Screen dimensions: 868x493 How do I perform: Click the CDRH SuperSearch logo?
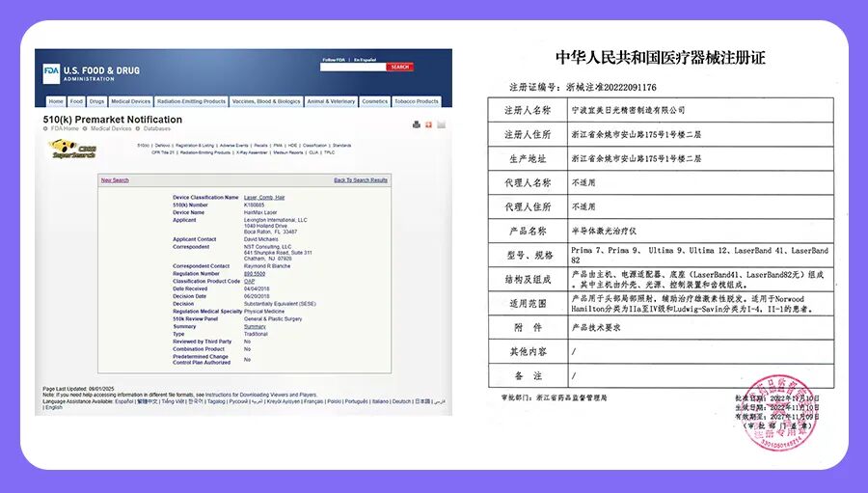point(73,149)
